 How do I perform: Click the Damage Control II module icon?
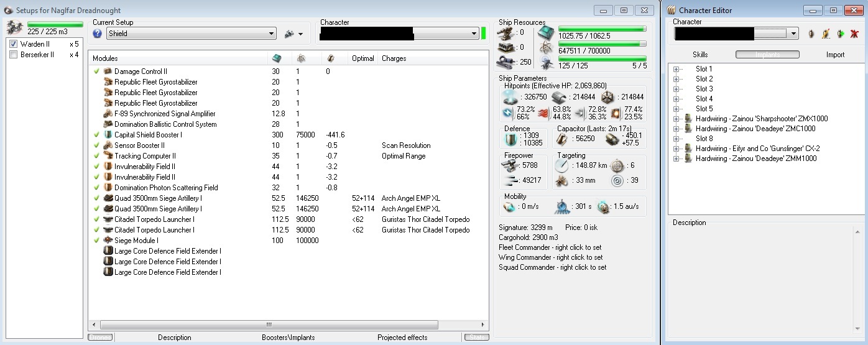tap(108, 71)
